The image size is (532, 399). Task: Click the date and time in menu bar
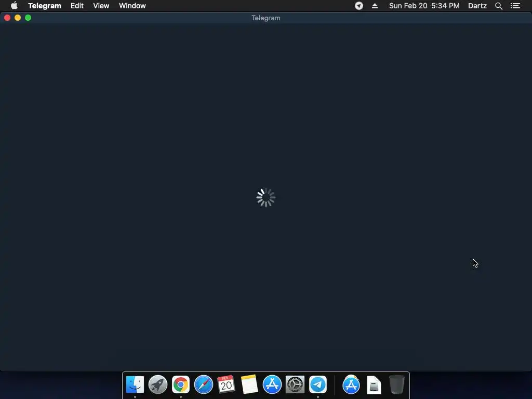click(x=424, y=6)
